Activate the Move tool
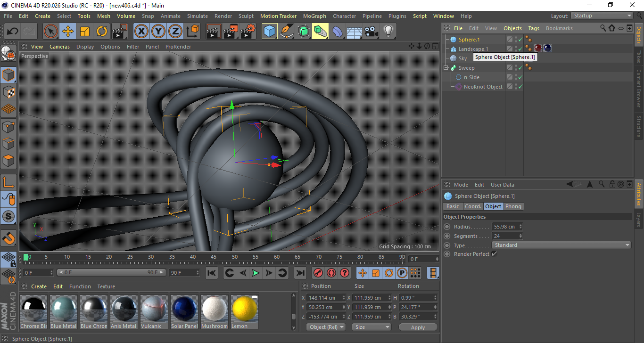Screen dimensions: 644x343 pyautogui.click(x=68, y=32)
